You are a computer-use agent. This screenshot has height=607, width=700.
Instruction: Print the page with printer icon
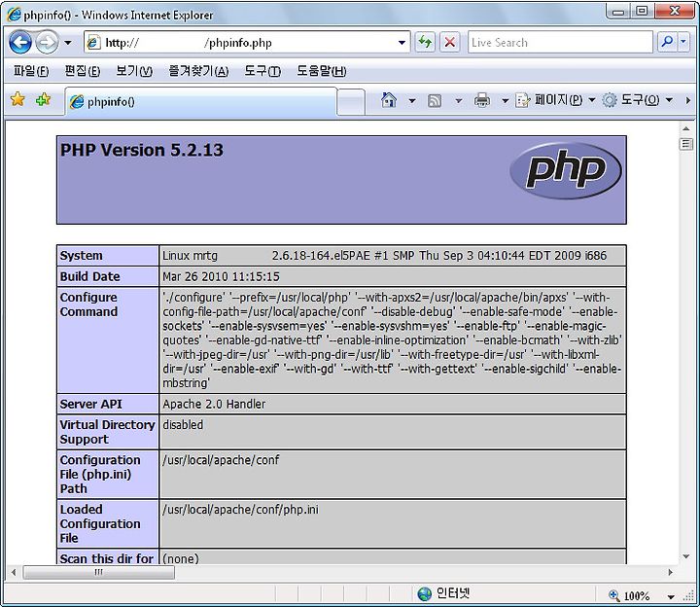pos(481,100)
